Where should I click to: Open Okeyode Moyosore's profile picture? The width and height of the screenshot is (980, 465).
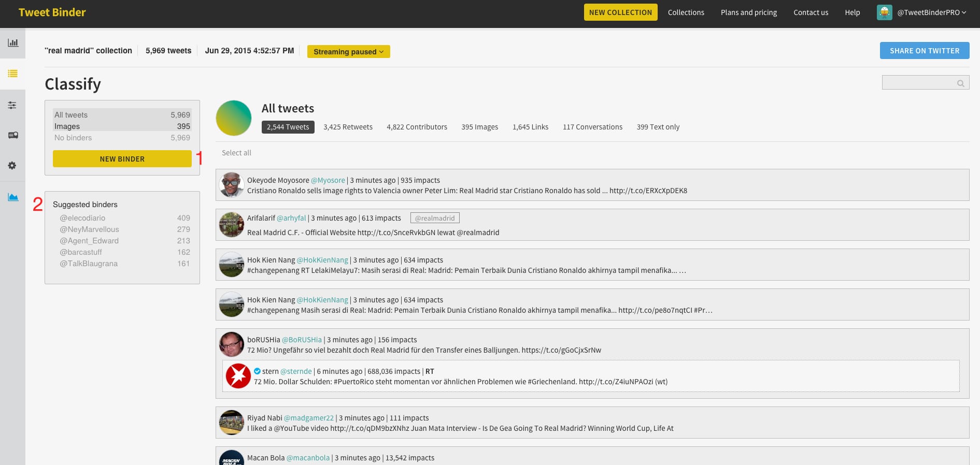click(232, 185)
